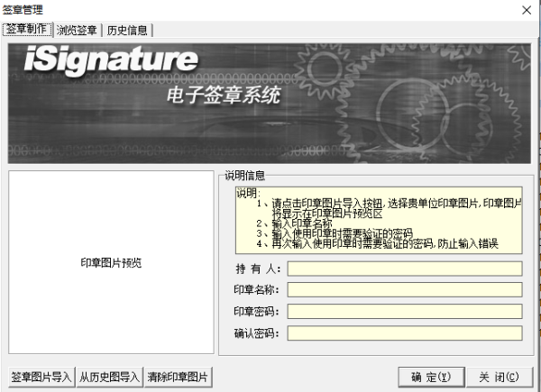Viewport: 541px width, 392px height.
Task: Click the 电子签章系统 banner text
Action: tap(223, 95)
